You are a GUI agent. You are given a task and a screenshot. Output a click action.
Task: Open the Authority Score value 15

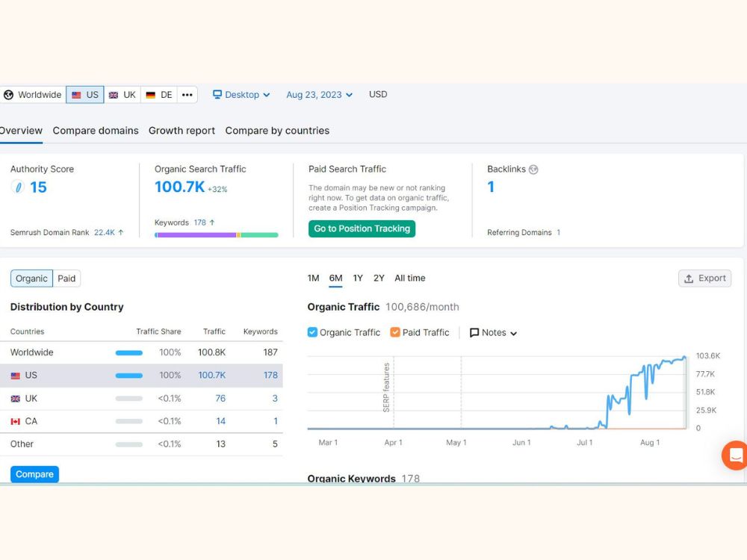(38, 187)
